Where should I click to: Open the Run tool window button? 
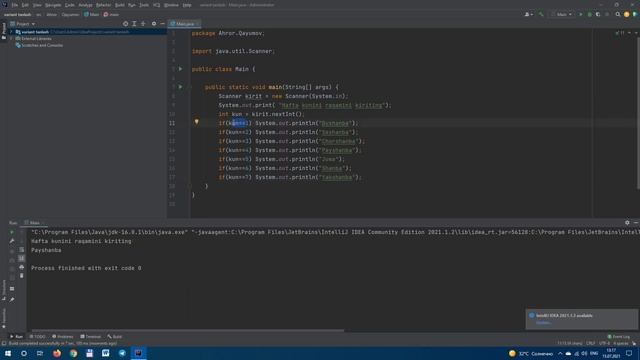(16, 337)
